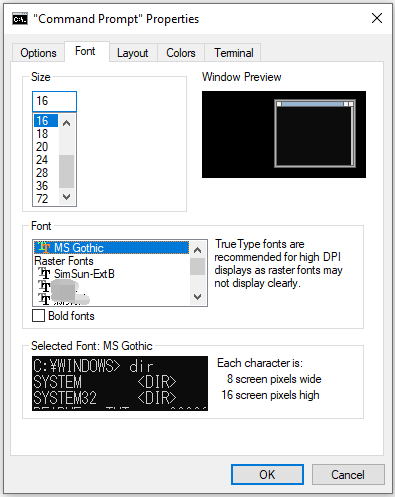Close the Properties dialog

[377, 18]
